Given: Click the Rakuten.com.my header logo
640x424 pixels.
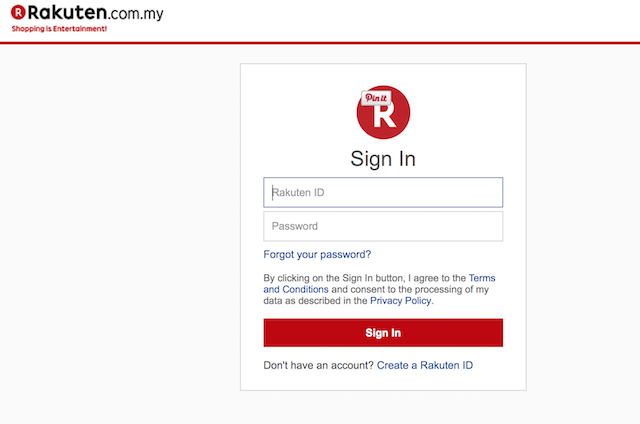Looking at the screenshot, I should [85, 14].
